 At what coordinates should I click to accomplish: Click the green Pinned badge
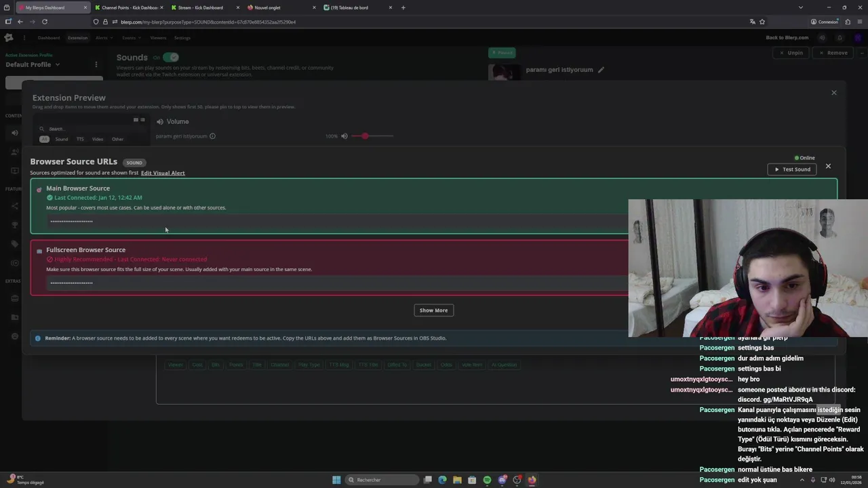point(502,53)
